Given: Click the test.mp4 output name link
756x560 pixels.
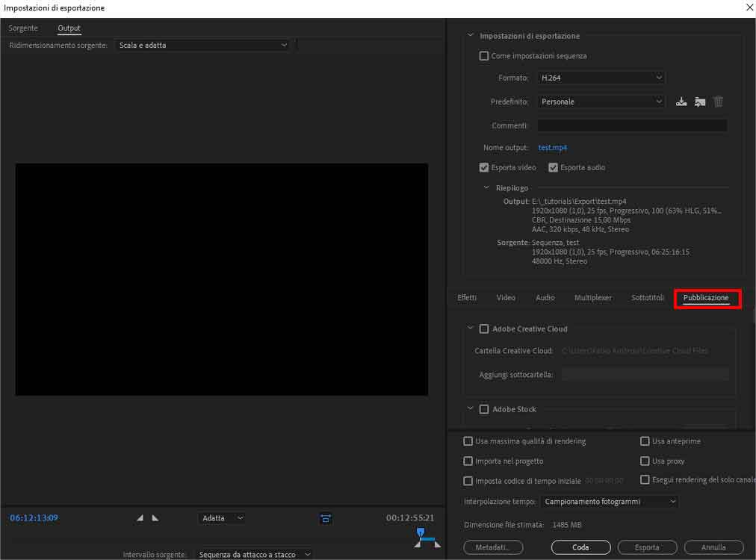Looking at the screenshot, I should pos(552,147).
